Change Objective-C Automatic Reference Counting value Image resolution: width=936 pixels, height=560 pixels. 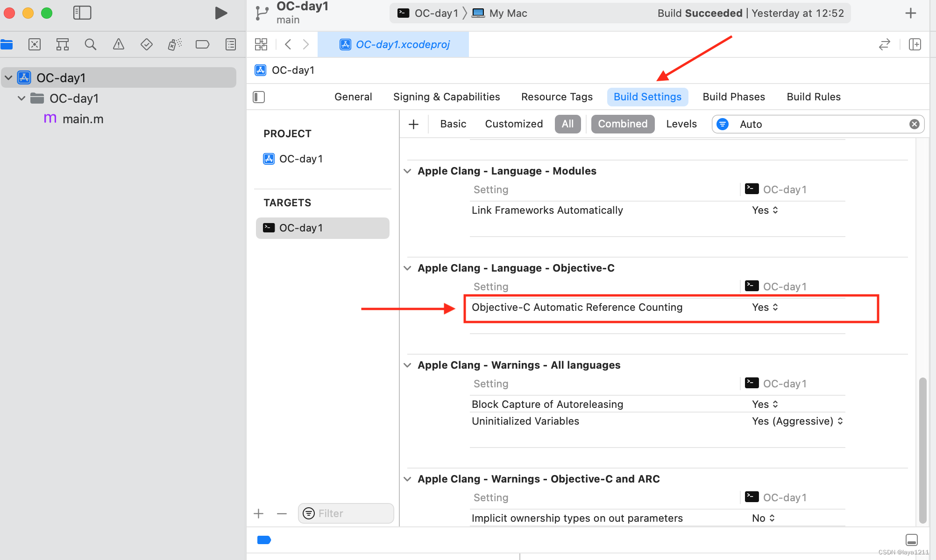coord(765,308)
